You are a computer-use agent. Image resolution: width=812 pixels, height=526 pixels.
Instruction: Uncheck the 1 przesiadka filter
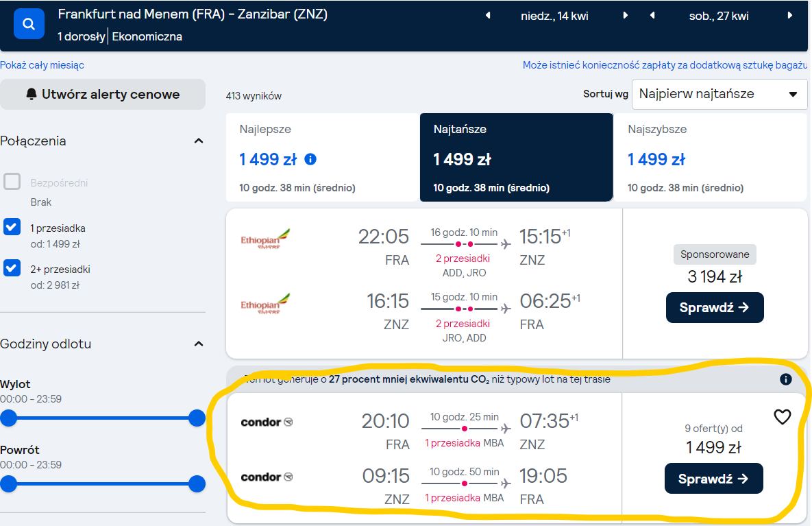(12, 227)
